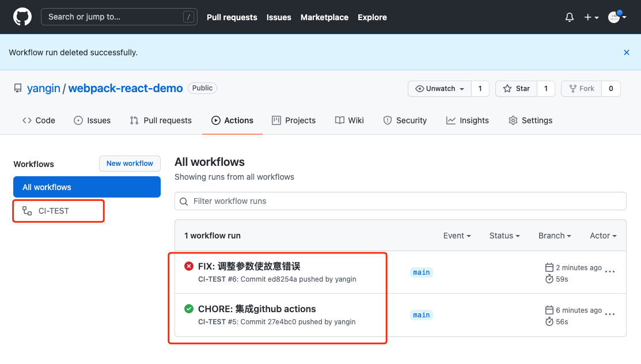Switch to the repository Pull requests tab
Viewport: 641px width, 364px height.
click(x=161, y=120)
